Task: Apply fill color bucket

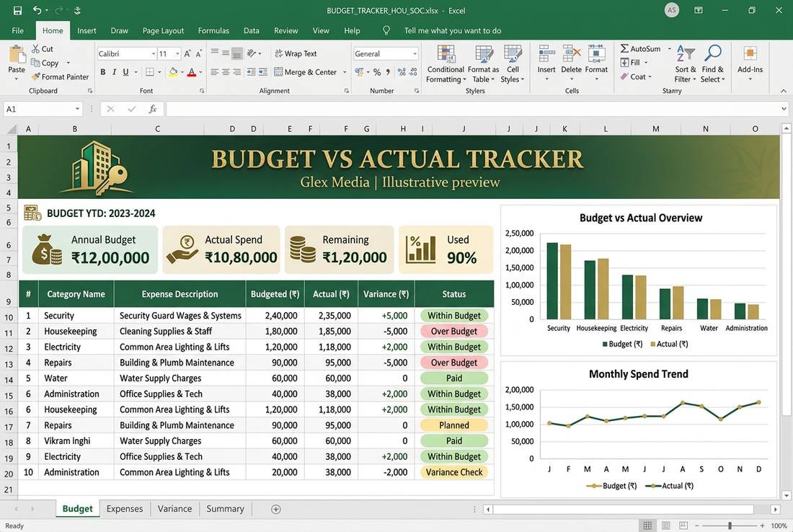Action: tap(173, 72)
